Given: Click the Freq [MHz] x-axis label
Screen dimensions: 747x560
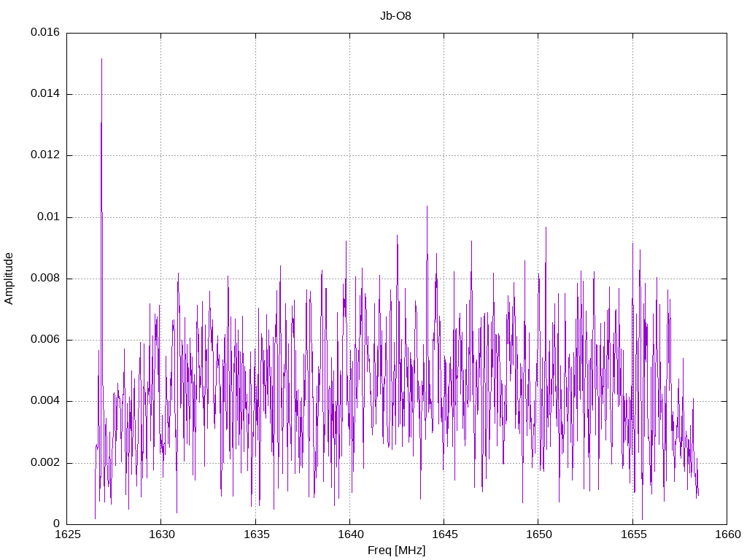Looking at the screenshot, I should (396, 551).
